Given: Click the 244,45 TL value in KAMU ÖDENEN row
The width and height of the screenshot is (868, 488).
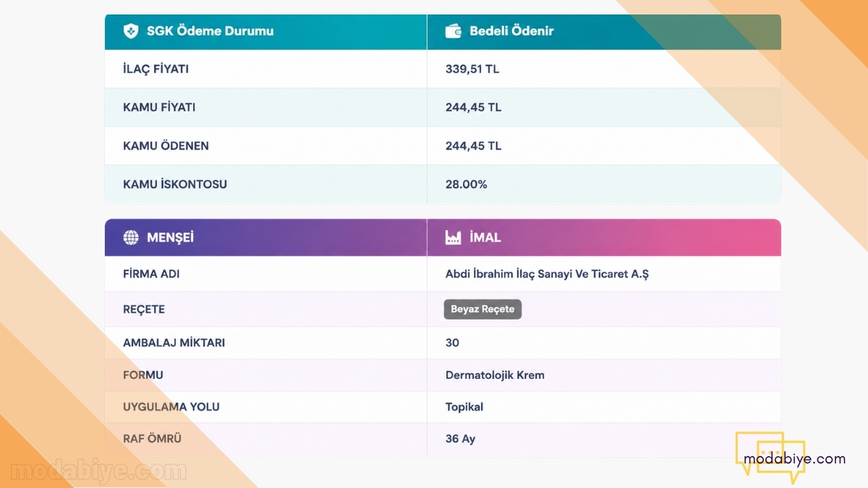Looking at the screenshot, I should click(x=473, y=146).
